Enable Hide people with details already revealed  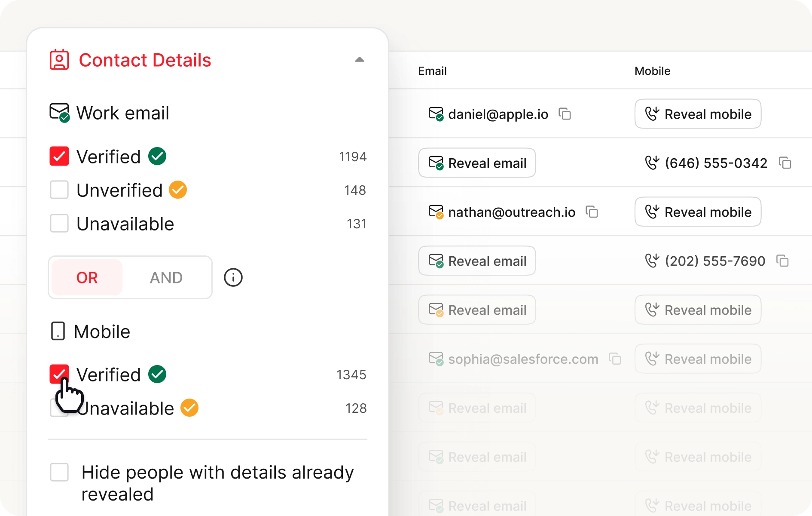point(59,472)
